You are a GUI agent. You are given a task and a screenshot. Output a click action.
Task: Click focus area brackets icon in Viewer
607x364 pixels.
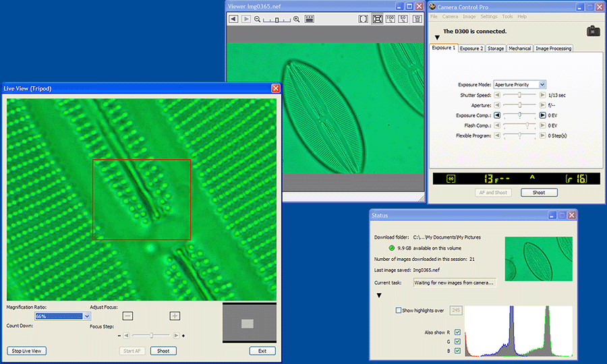(363, 19)
